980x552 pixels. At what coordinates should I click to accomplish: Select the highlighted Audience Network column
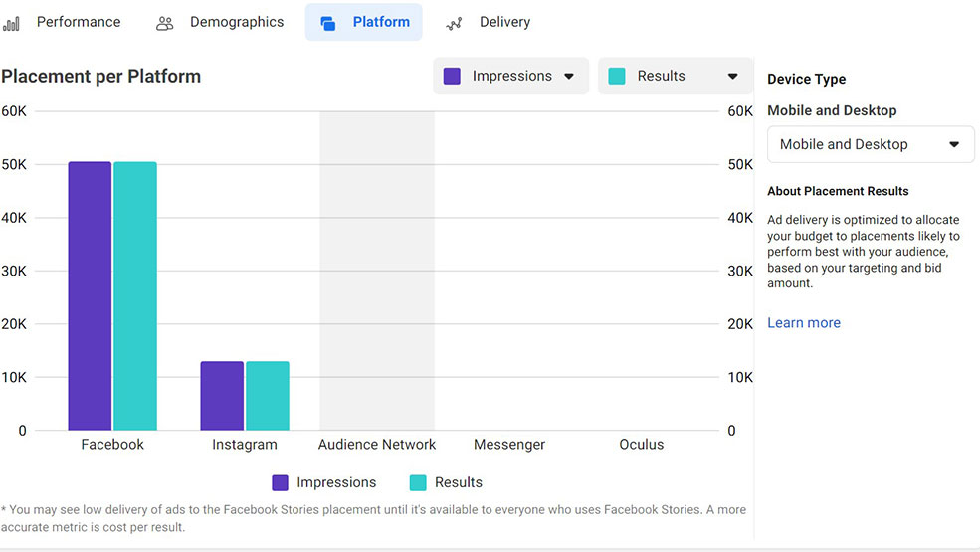377,271
